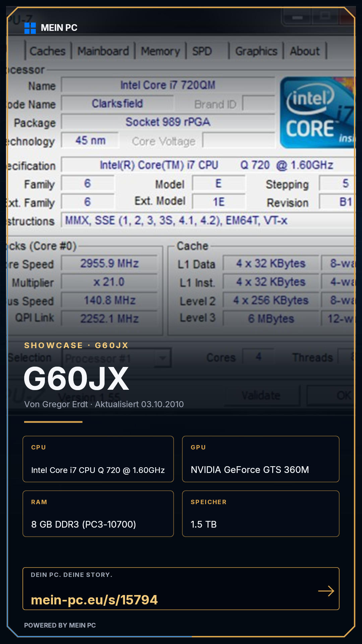This screenshot has width=362, height=644.
Task: Open the RAM card 8 GB DDR3
Action: click(x=98, y=514)
